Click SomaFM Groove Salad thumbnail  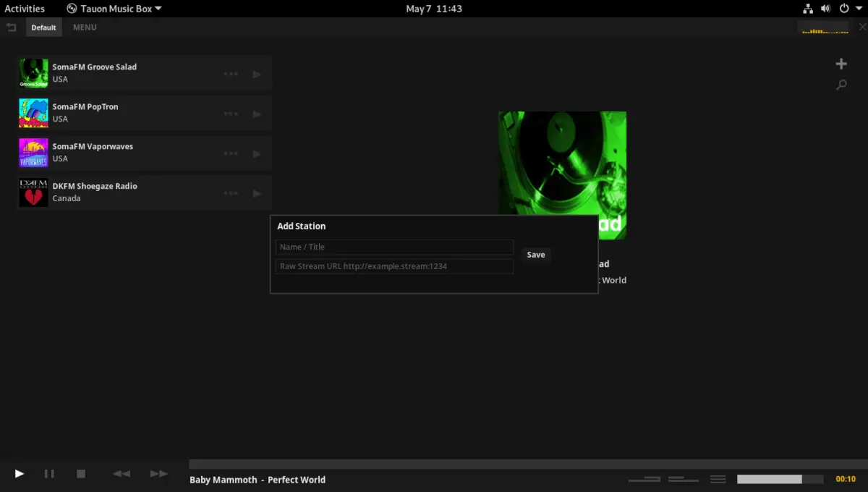[x=33, y=73]
